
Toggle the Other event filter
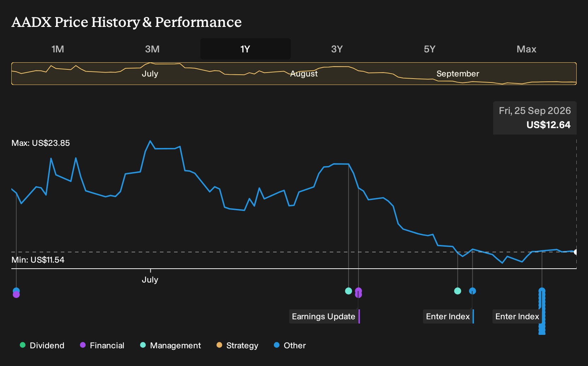coord(290,345)
